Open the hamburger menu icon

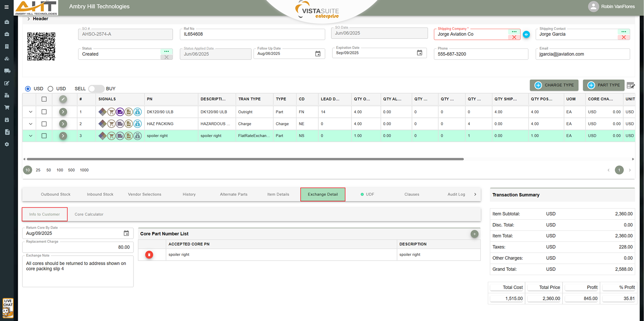[x=6, y=7]
